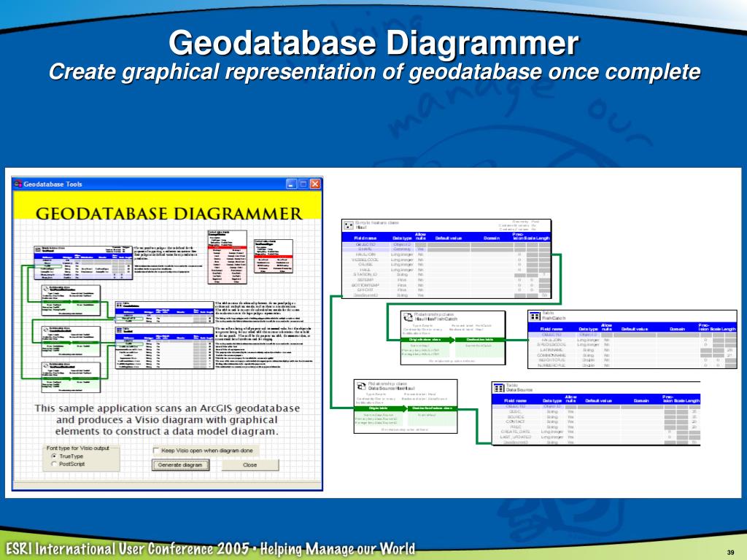Select the PostScript font radio button
Image resolution: width=747 pixels, height=560 pixels.
54,464
